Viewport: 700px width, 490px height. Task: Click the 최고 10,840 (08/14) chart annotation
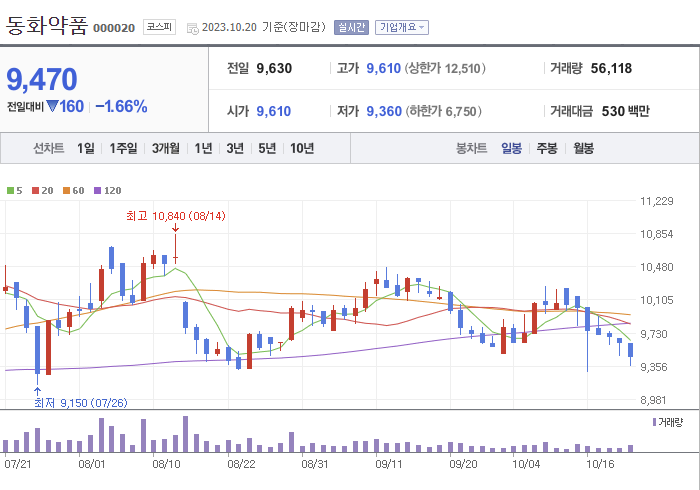click(176, 216)
